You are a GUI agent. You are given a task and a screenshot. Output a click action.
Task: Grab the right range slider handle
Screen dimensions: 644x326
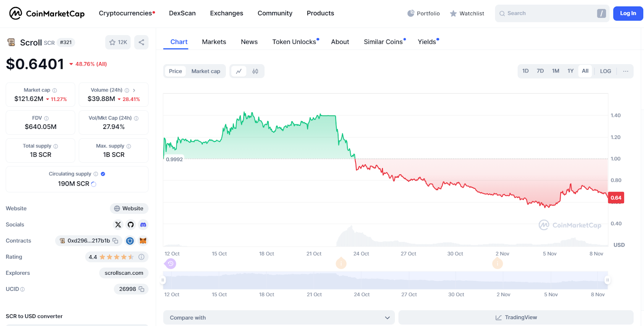point(607,280)
